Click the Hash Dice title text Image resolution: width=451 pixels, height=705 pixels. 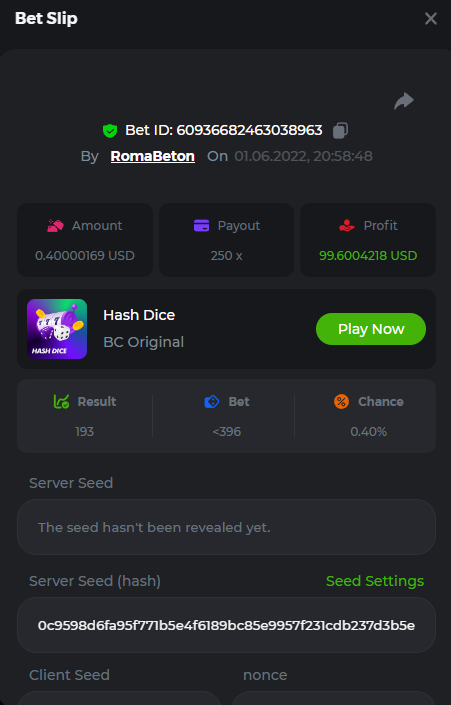[x=139, y=315]
